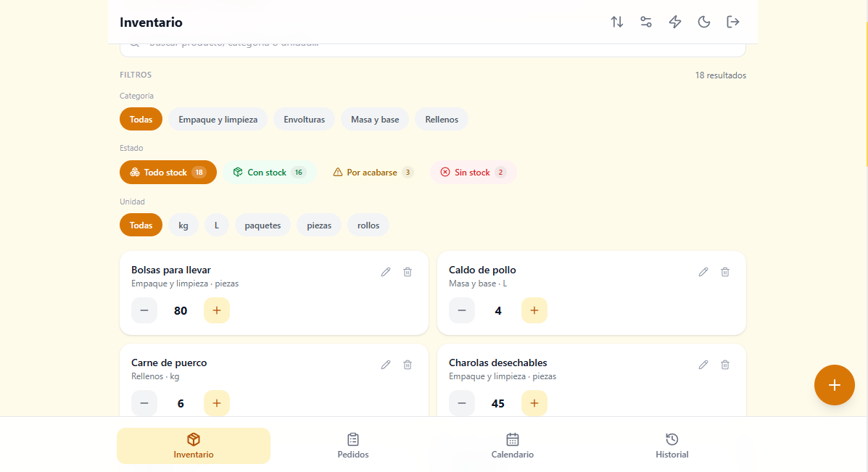Switch to the Calendario tab
The image size is (868, 472).
pyautogui.click(x=513, y=446)
